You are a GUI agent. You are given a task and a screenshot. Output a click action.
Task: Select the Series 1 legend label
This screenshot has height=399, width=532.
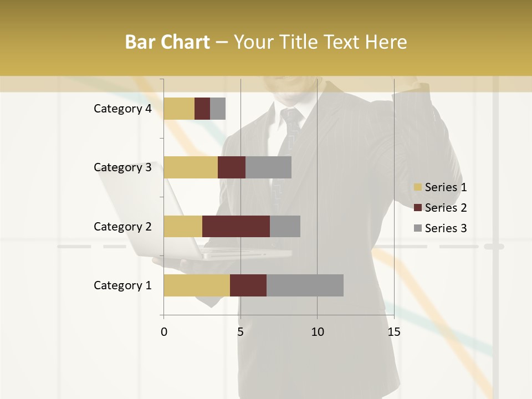coord(446,187)
